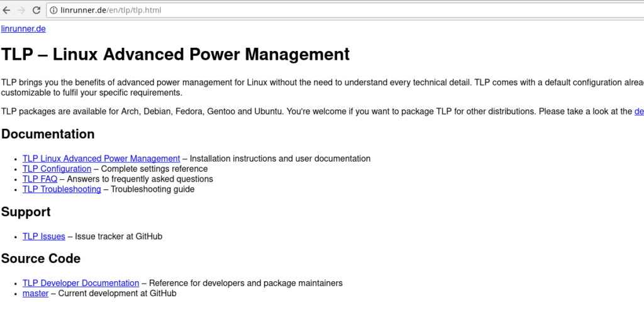This screenshot has height=322, width=644.
Task: Click text 'Installation instructions and user documentation'
Action: (x=280, y=158)
